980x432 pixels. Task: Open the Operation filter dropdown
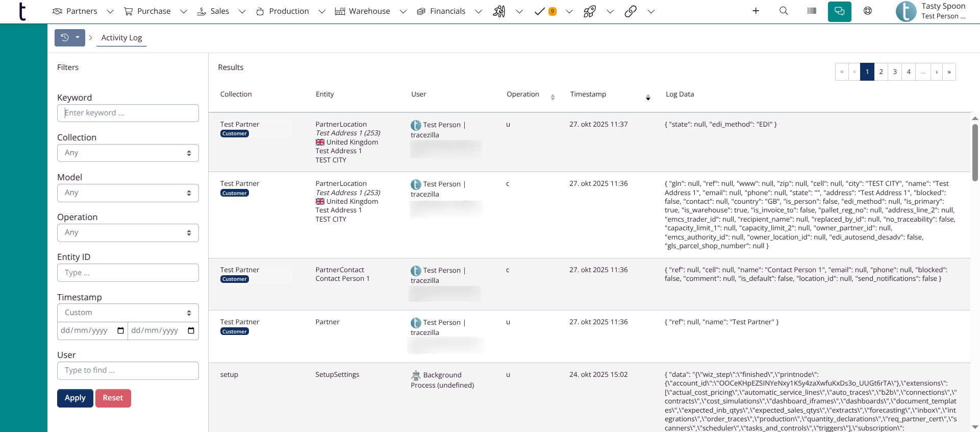click(x=128, y=232)
